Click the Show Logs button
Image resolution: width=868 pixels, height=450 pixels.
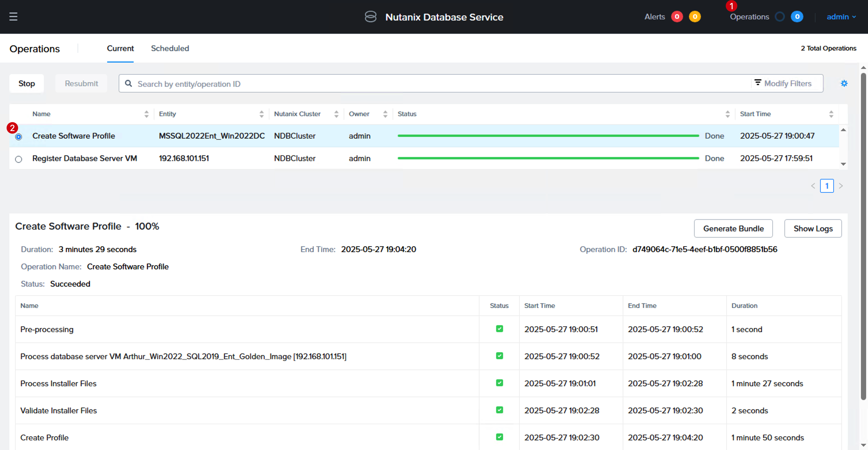(x=813, y=228)
